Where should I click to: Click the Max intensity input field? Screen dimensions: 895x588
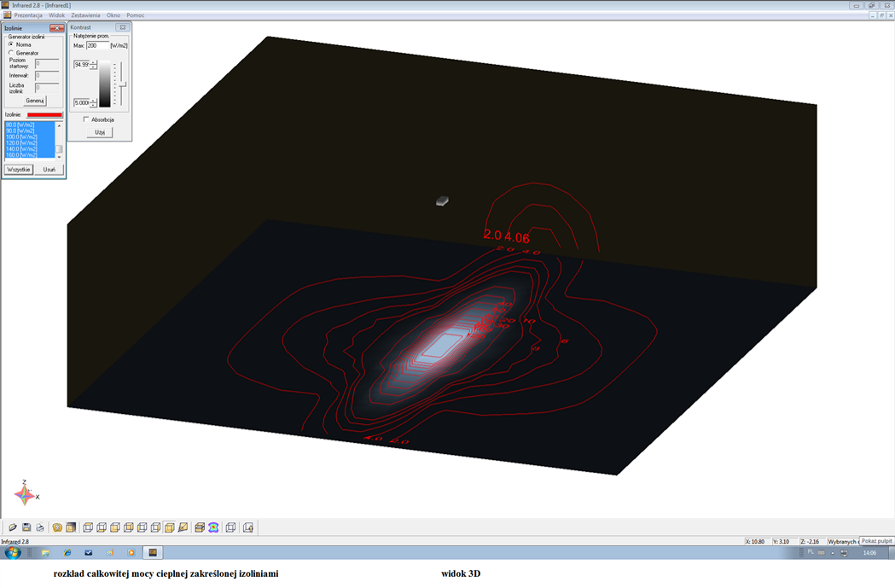[97, 45]
